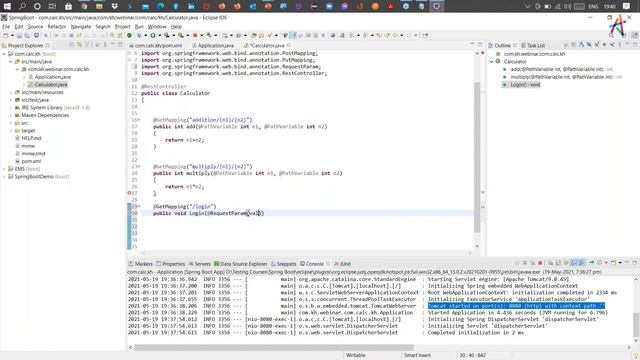Switch to the Properties tab

click(x=171, y=264)
